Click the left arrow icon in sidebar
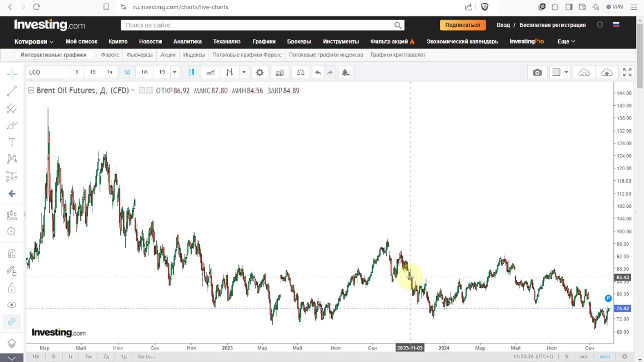The image size is (644, 362). click(12, 194)
